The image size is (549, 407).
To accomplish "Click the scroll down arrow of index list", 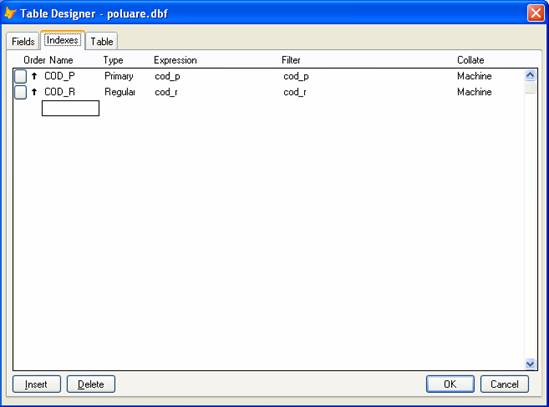I will [x=530, y=364].
